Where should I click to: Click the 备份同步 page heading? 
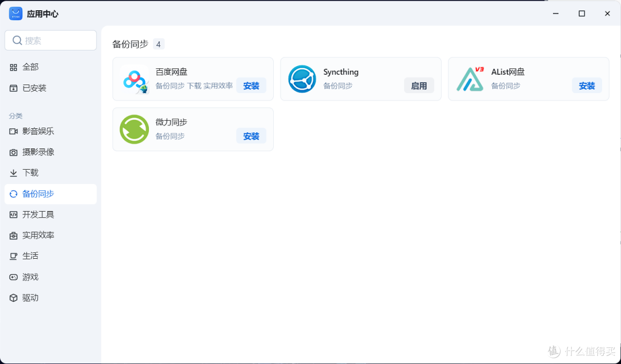[131, 44]
